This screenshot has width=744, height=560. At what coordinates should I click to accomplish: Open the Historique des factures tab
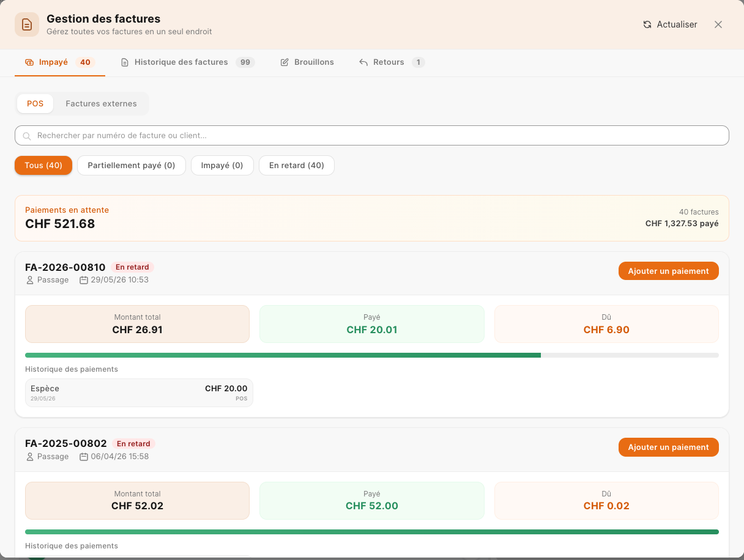click(188, 62)
